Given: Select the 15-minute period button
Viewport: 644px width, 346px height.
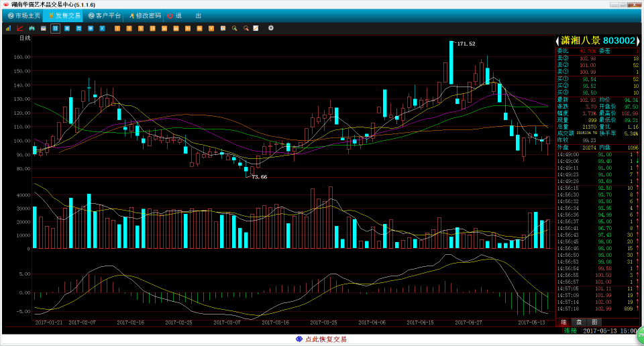Looking at the screenshot, I should tap(152, 28).
